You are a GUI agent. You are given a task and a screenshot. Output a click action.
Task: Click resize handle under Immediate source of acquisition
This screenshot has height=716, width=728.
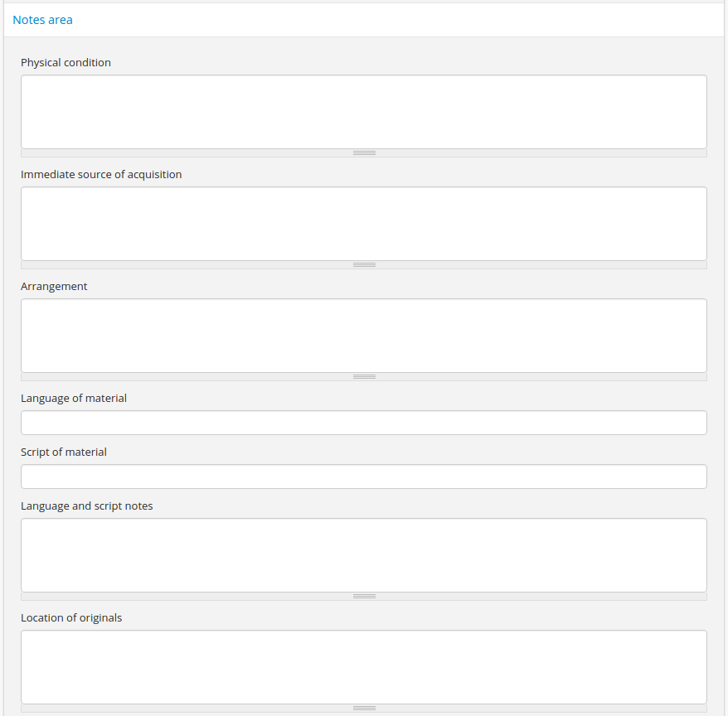[x=364, y=265]
